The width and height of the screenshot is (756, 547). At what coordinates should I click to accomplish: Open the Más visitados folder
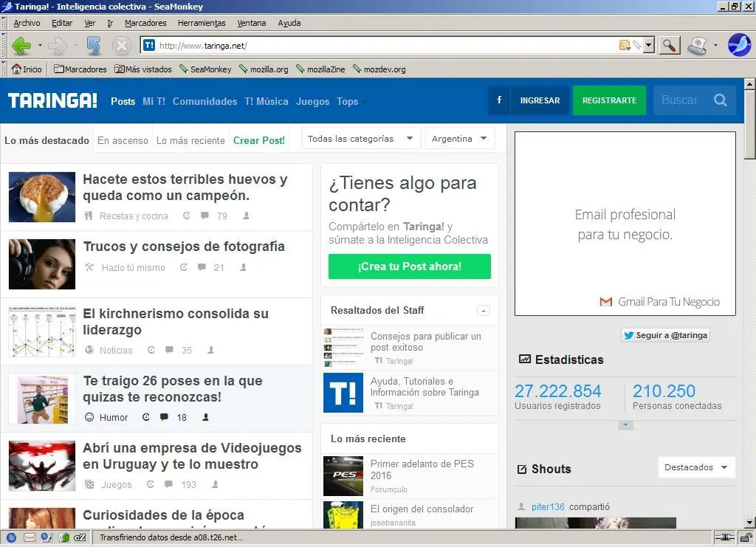142,69
